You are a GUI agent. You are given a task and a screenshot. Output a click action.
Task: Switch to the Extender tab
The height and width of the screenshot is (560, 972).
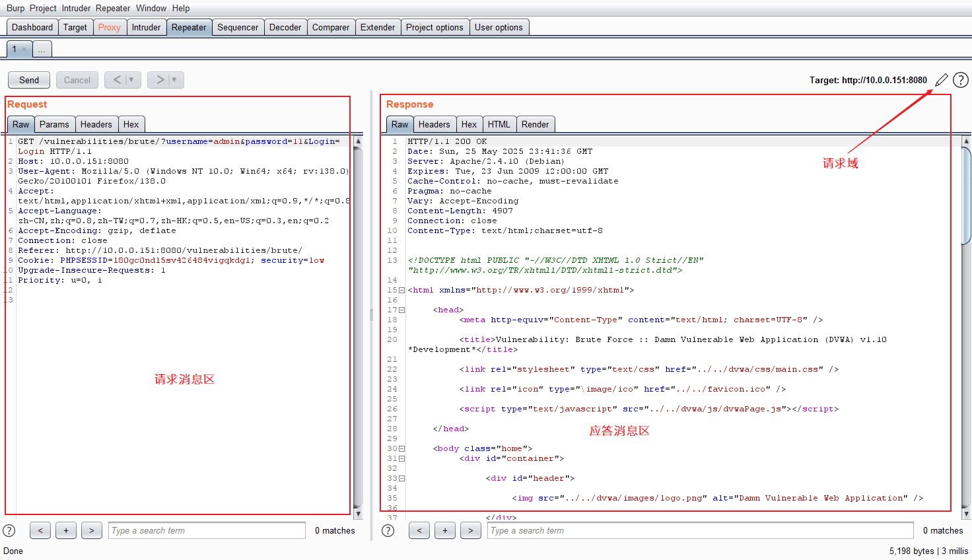[378, 27]
